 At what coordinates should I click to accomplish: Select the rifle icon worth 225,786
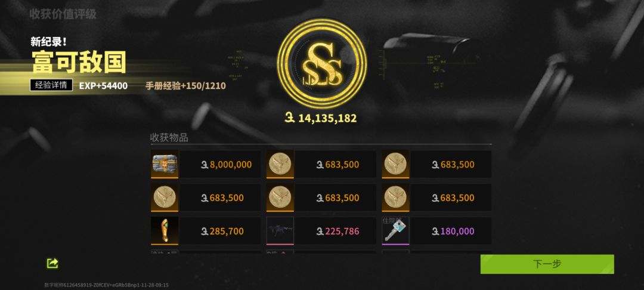280,231
